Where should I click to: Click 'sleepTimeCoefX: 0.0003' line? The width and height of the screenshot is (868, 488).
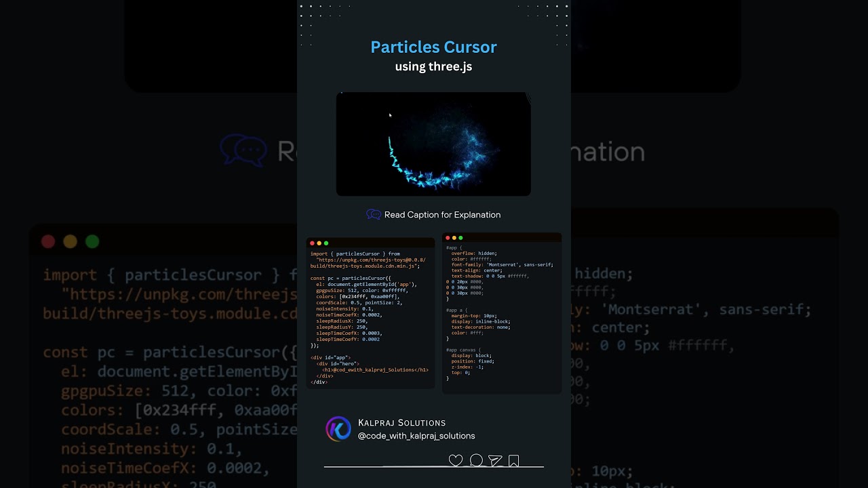click(x=349, y=333)
